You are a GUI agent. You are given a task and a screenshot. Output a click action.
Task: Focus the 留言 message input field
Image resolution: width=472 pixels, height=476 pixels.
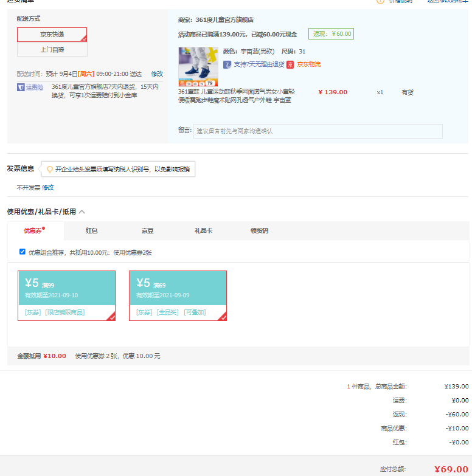[x=318, y=131]
